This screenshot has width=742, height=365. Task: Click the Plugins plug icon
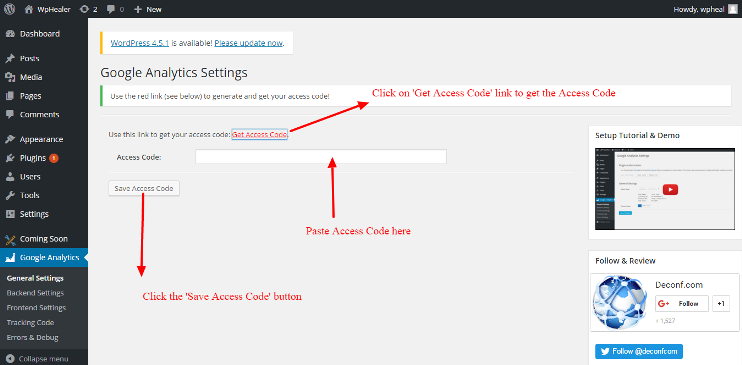(10, 158)
